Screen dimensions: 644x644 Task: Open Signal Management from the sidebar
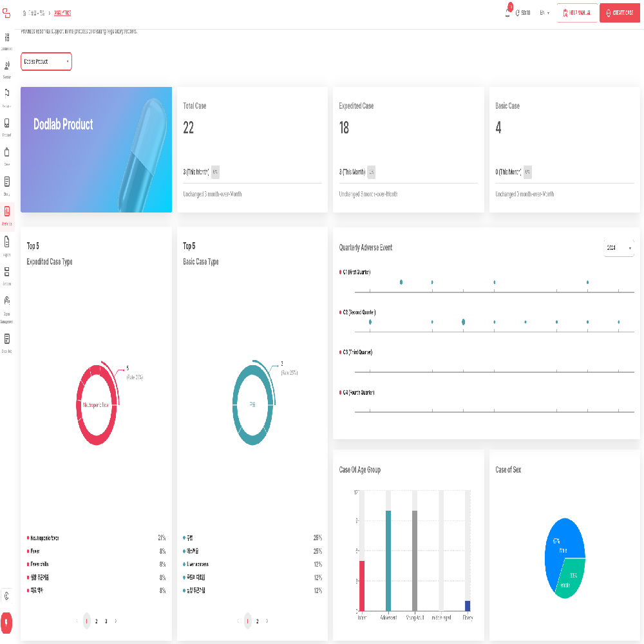pyautogui.click(x=7, y=299)
